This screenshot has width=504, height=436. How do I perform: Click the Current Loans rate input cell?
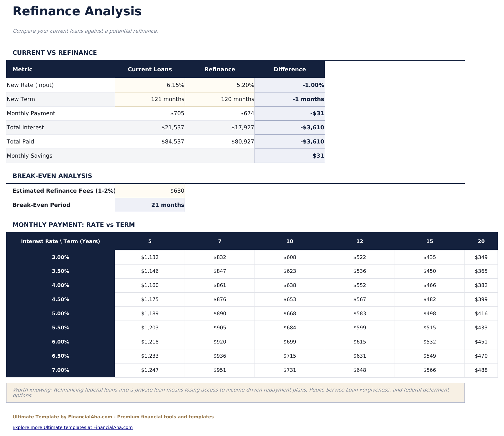point(150,85)
